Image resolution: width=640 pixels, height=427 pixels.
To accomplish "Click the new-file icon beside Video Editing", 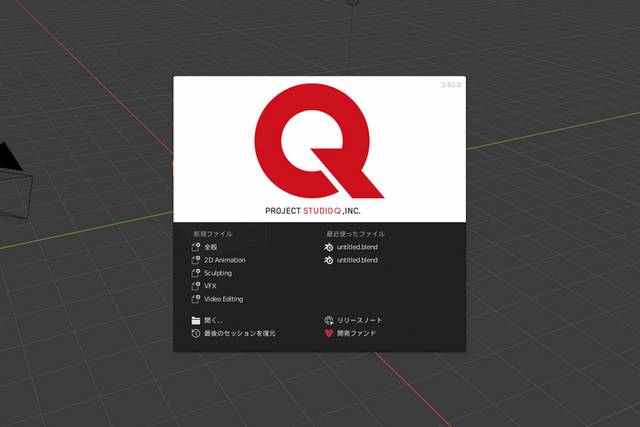I will click(196, 299).
